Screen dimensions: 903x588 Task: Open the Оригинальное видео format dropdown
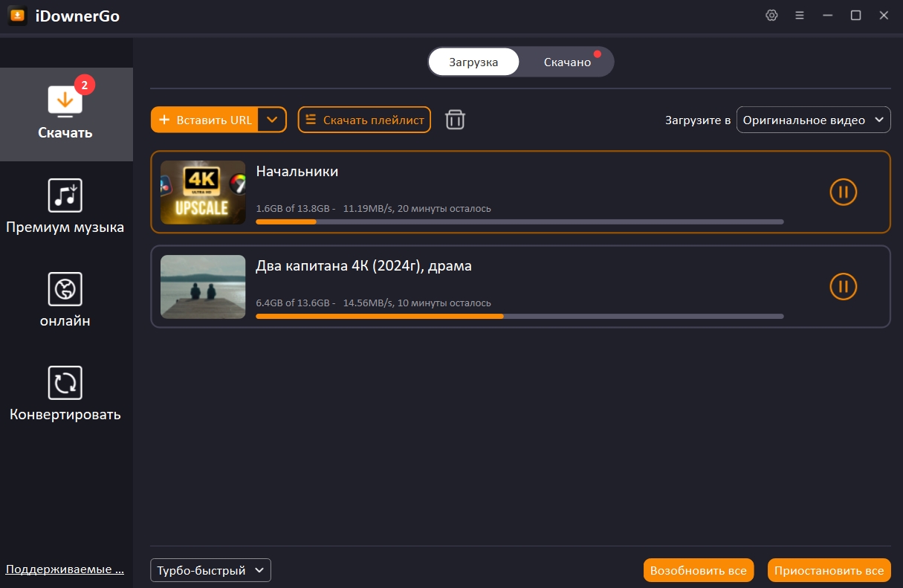813,120
